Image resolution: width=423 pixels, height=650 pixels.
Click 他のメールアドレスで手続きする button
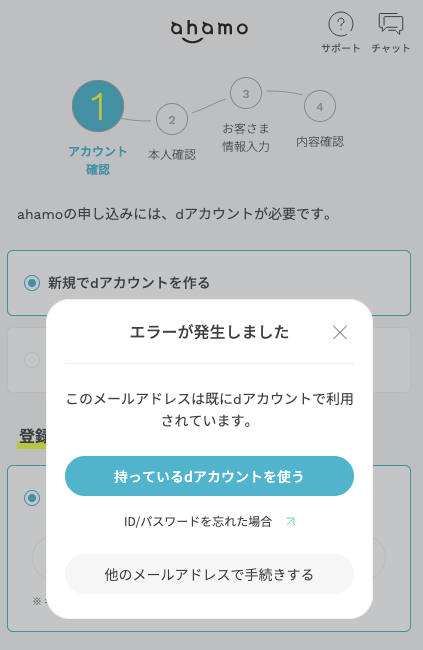pos(209,574)
